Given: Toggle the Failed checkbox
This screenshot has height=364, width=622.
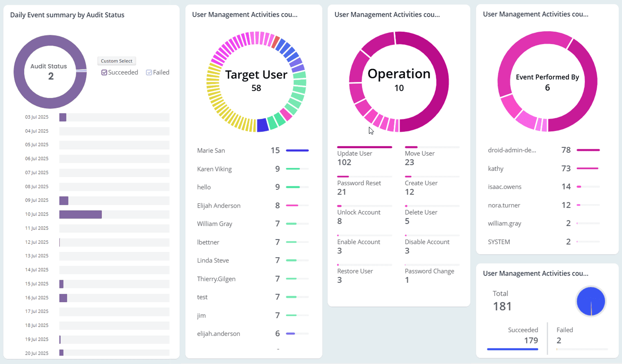Looking at the screenshot, I should point(148,72).
